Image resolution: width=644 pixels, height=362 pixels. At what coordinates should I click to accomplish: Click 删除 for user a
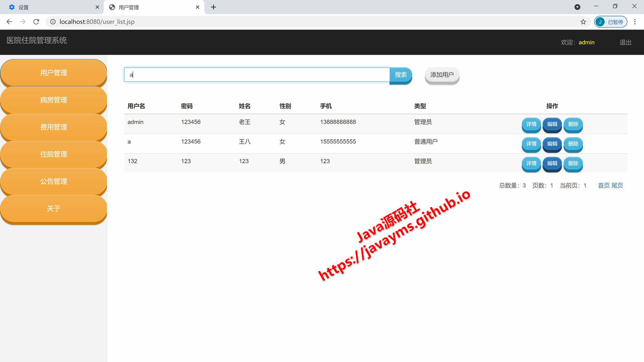(x=573, y=144)
